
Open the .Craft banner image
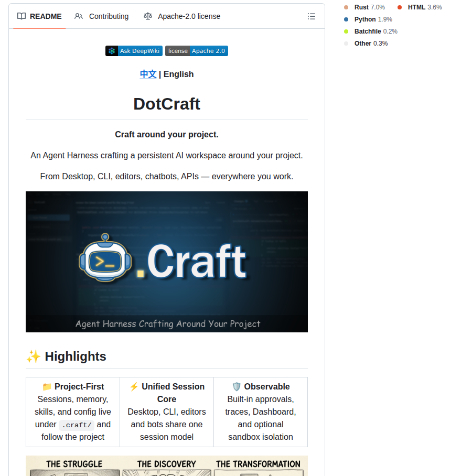tap(167, 262)
